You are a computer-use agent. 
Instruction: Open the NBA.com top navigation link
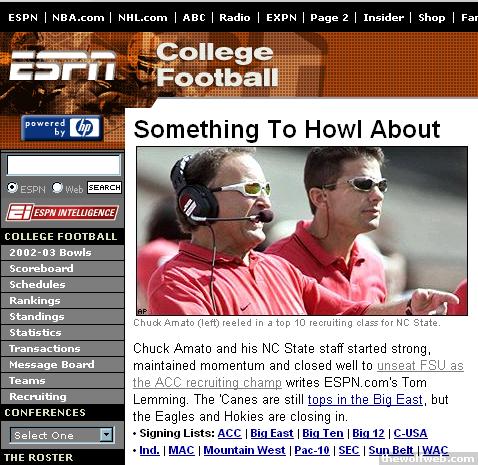78,17
